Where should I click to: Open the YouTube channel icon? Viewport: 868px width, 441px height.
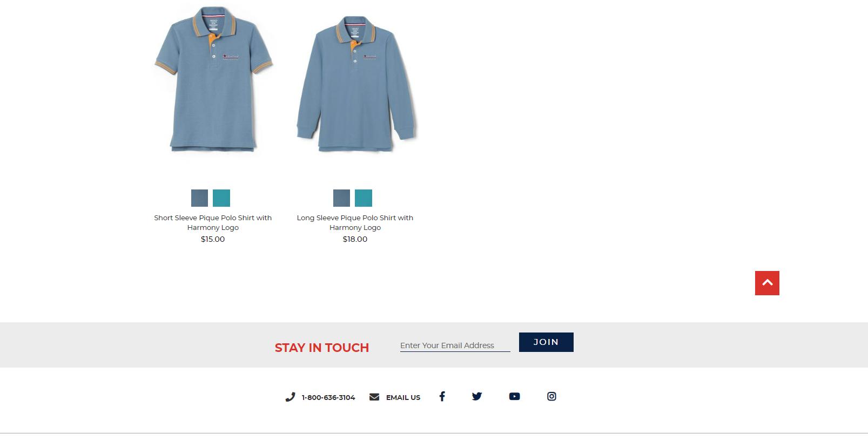pos(514,396)
